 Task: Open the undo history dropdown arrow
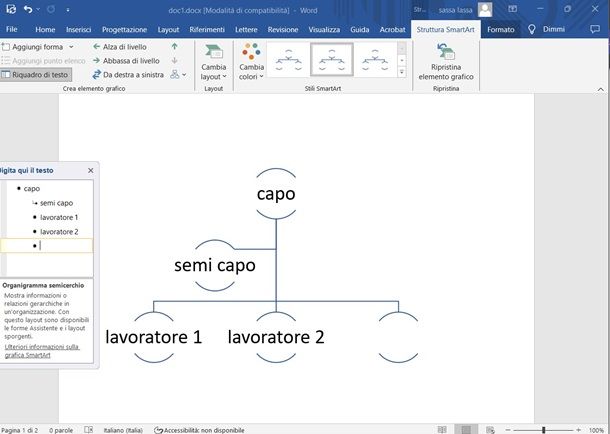38,10
